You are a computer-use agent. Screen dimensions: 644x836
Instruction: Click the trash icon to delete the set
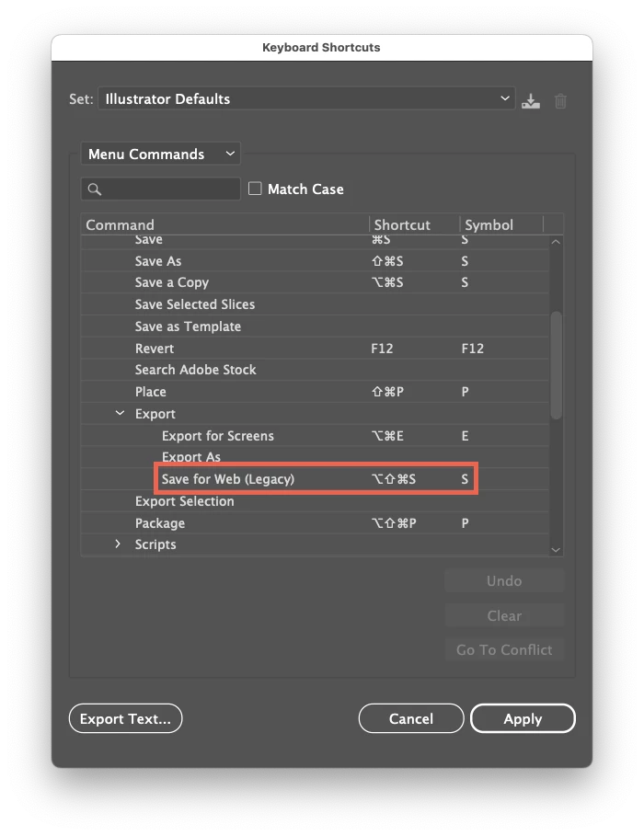[560, 101]
